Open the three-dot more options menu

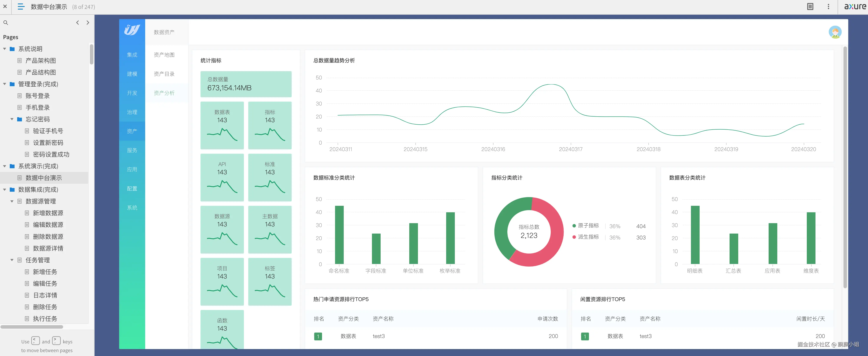[x=828, y=7]
